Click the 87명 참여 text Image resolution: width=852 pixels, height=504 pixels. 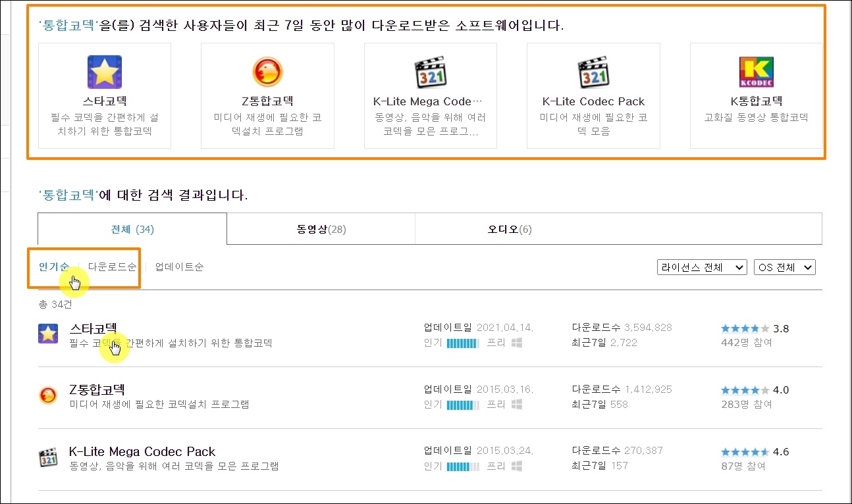[743, 466]
